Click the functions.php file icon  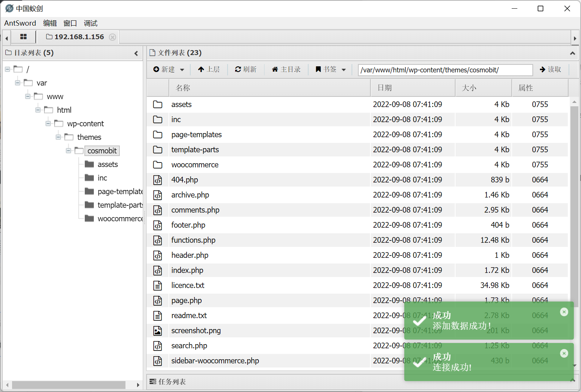pos(157,240)
